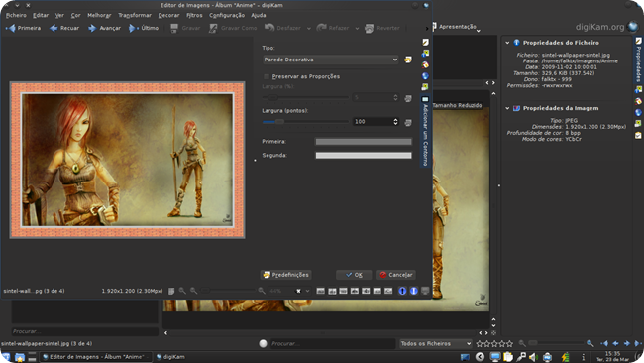Click Editor de Imagens taskbar entry

pyautogui.click(x=95, y=357)
